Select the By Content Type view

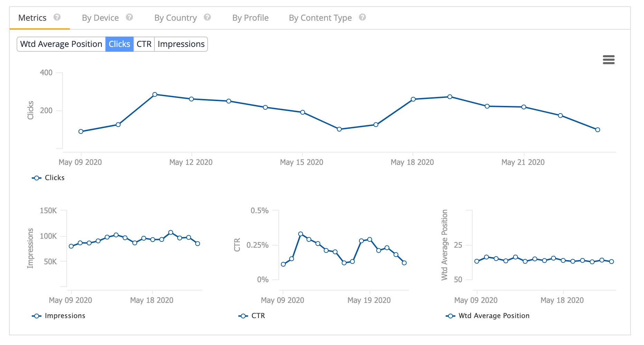pos(320,18)
